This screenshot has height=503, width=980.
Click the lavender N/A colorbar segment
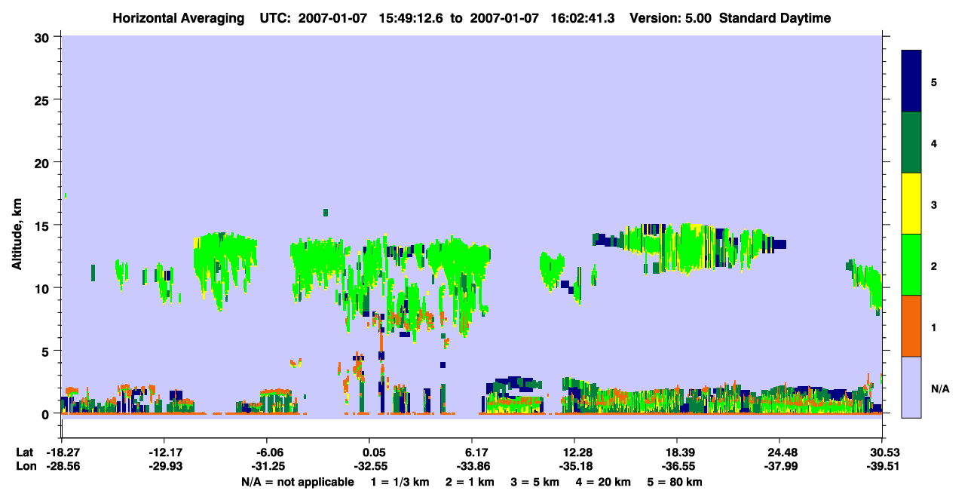(x=911, y=387)
